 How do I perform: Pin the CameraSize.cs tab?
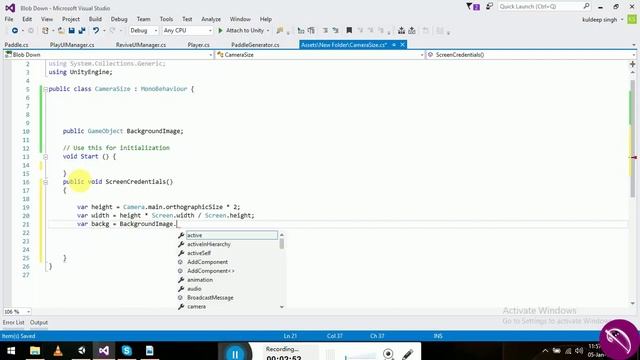coord(394,44)
